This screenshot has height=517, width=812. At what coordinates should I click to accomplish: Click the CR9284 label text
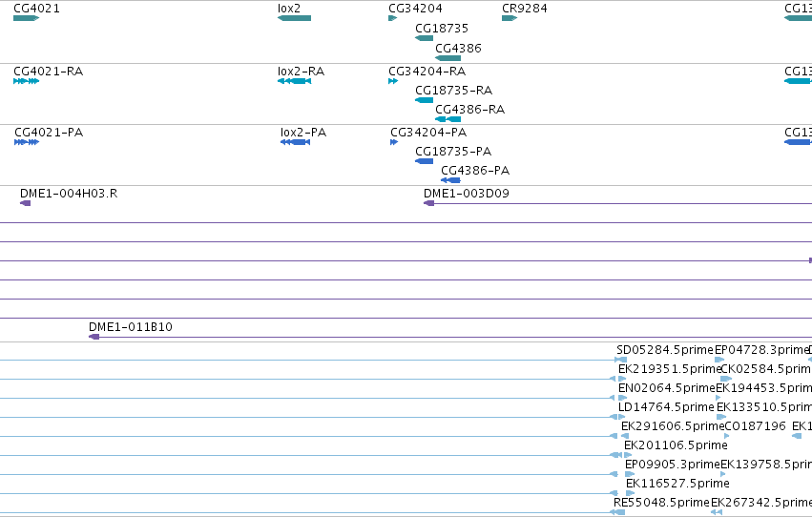(x=525, y=9)
